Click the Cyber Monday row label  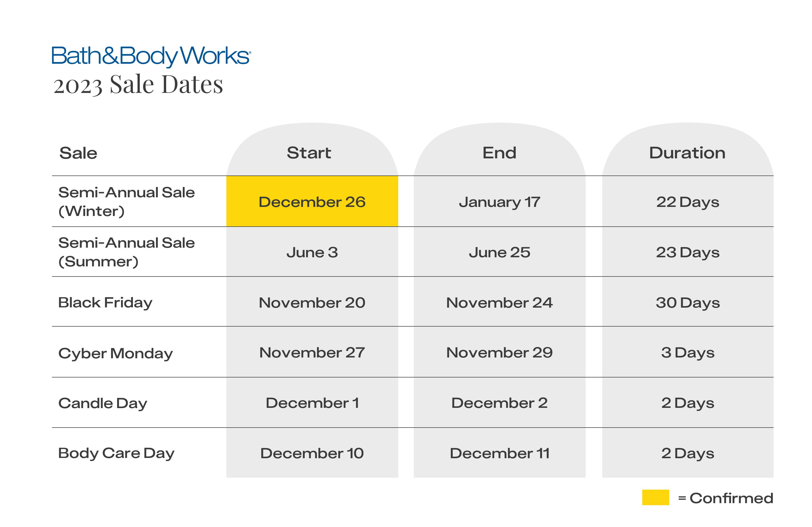coord(115,353)
